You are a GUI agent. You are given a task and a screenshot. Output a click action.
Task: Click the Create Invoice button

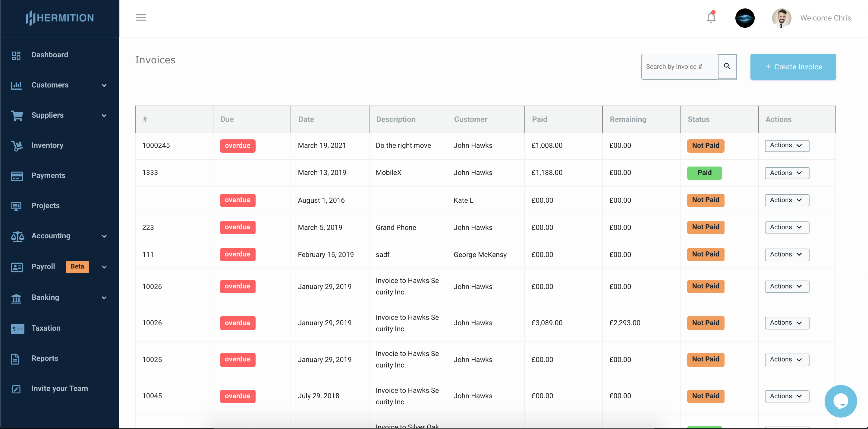(793, 67)
